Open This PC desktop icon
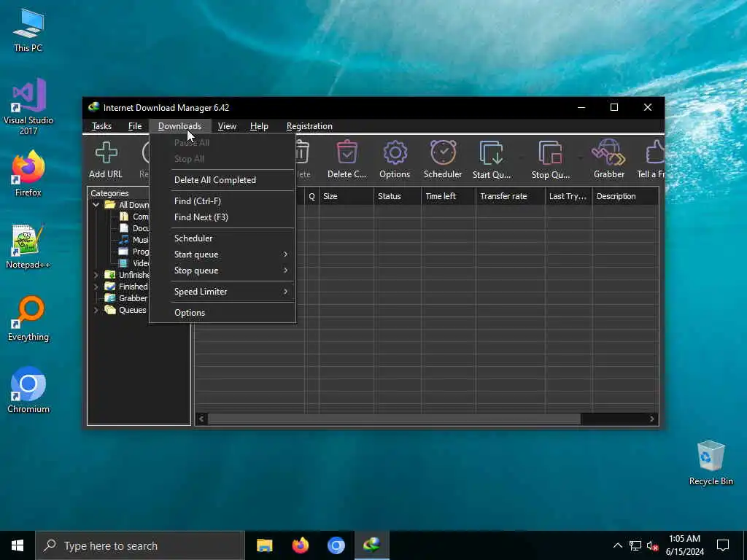Screen dimensions: 747x560 (28, 31)
